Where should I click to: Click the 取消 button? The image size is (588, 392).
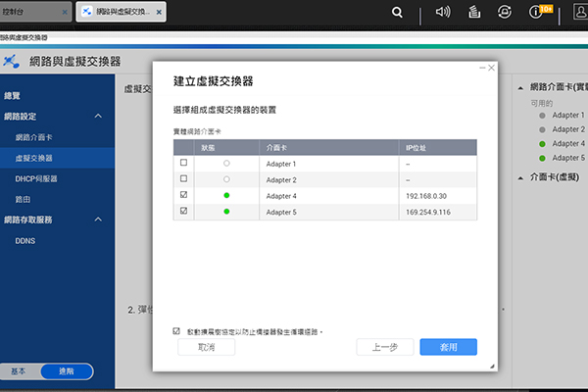point(206,347)
